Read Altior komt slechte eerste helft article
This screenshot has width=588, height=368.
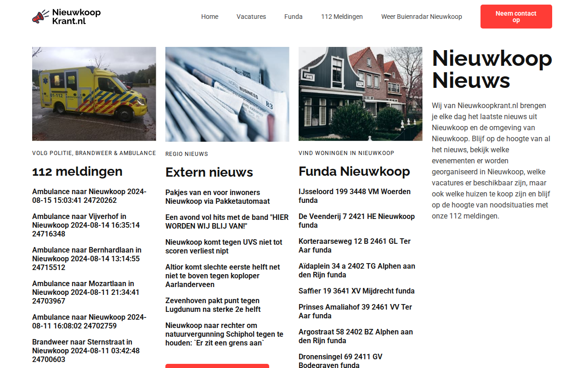point(223,276)
